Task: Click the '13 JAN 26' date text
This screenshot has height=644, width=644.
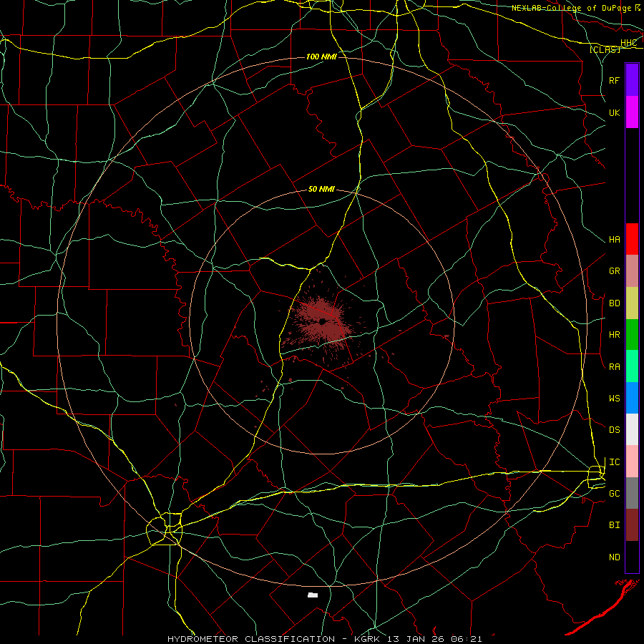Action: [x=416, y=639]
